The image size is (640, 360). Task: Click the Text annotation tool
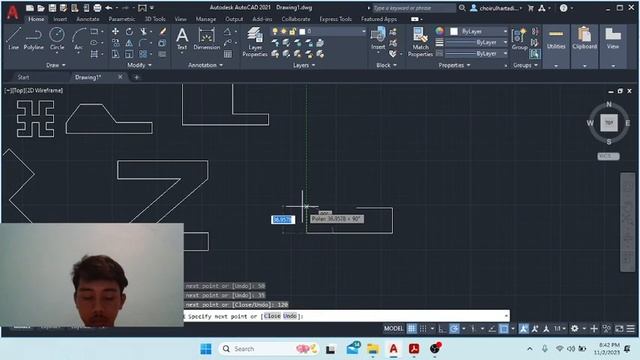coord(182,39)
